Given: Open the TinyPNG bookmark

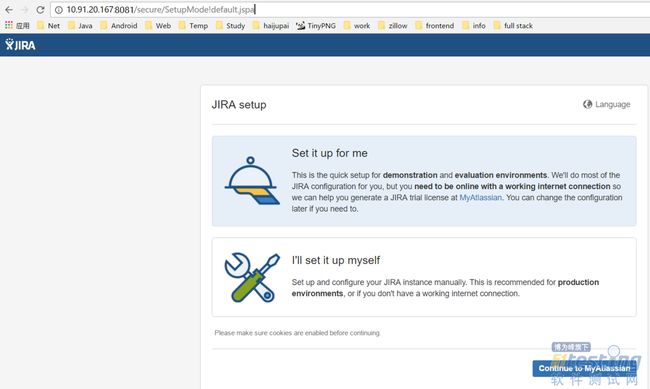Looking at the screenshot, I should [316, 26].
